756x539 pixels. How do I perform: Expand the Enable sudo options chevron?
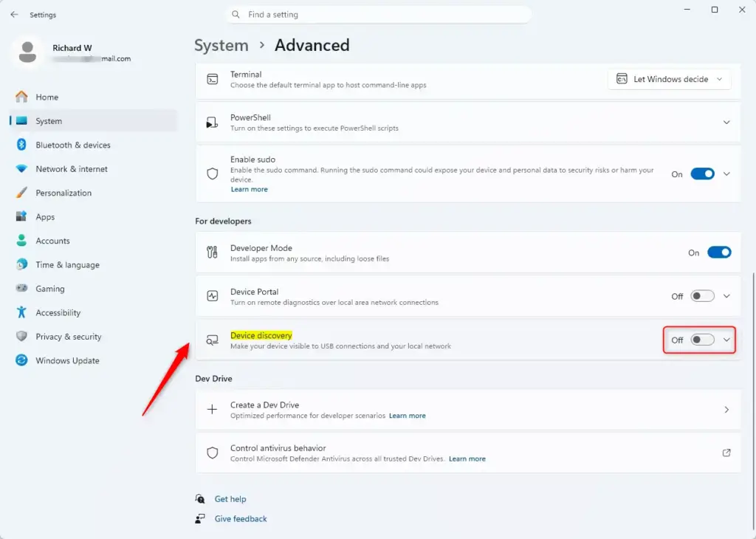(x=726, y=174)
